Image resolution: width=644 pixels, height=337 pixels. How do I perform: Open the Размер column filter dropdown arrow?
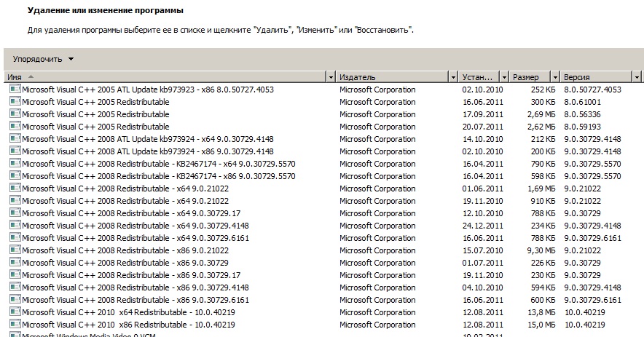point(555,76)
